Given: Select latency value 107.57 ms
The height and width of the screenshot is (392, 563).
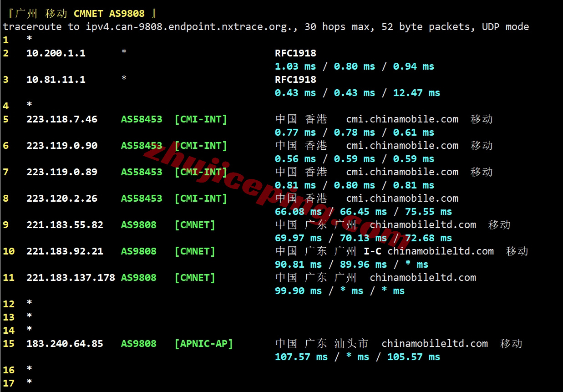Looking at the screenshot, I should click(301, 357).
